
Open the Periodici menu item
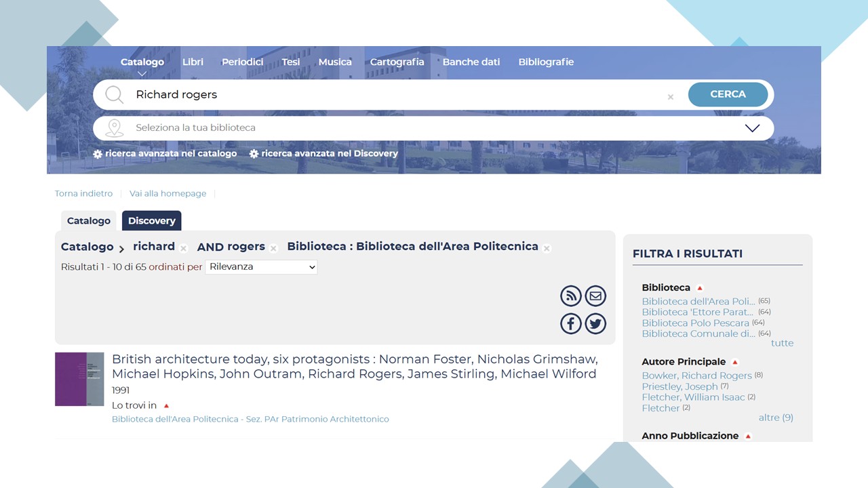coord(242,62)
